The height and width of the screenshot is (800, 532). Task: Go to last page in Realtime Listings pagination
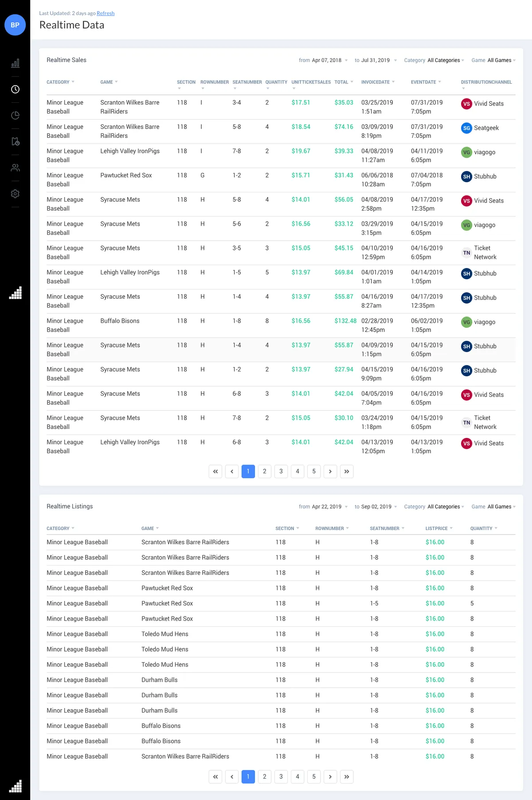pyautogui.click(x=347, y=777)
